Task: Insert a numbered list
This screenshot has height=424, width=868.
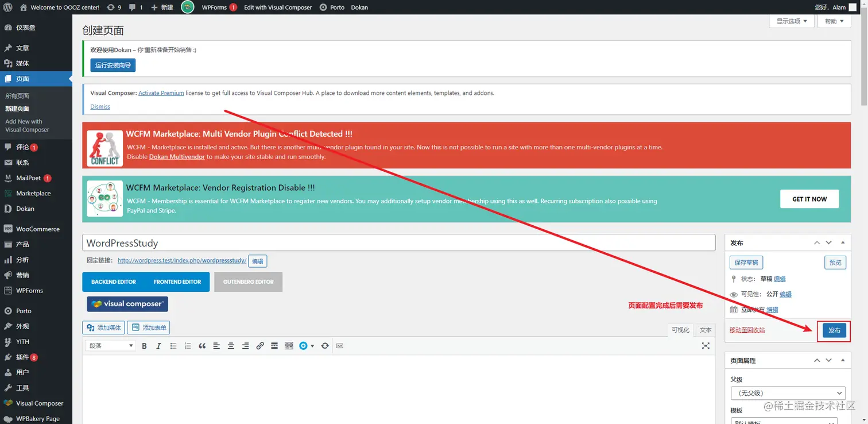Action: pos(188,346)
